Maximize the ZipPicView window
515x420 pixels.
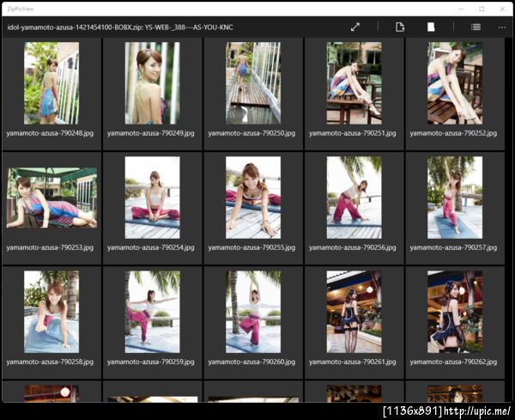point(482,9)
